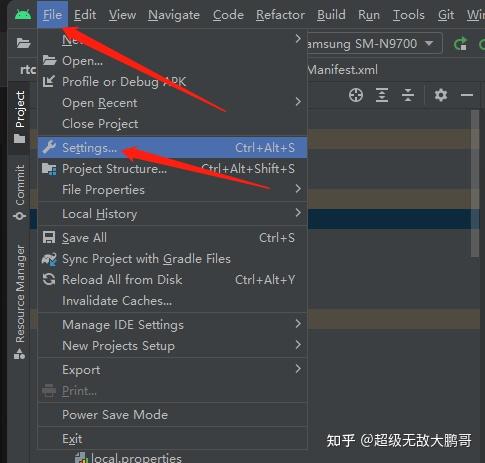The height and width of the screenshot is (463, 485).
Task: Click the Project Structure icon
Action: click(49, 169)
